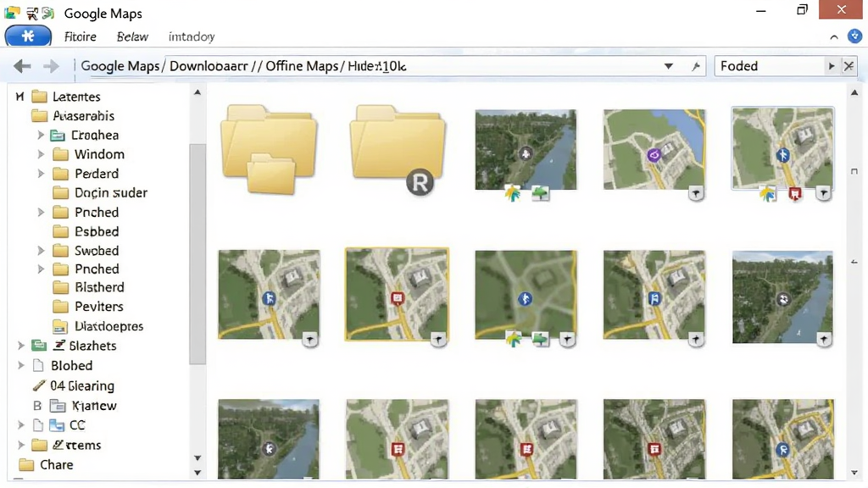This screenshot has width=868, height=488.
Task: Click the palm tree icon under first-row river map
Action: 513,194
